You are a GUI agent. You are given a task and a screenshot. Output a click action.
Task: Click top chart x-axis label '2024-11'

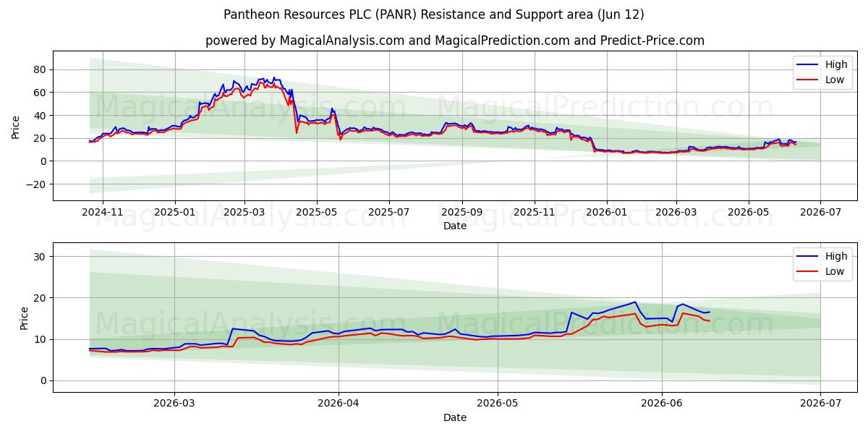coord(102,212)
